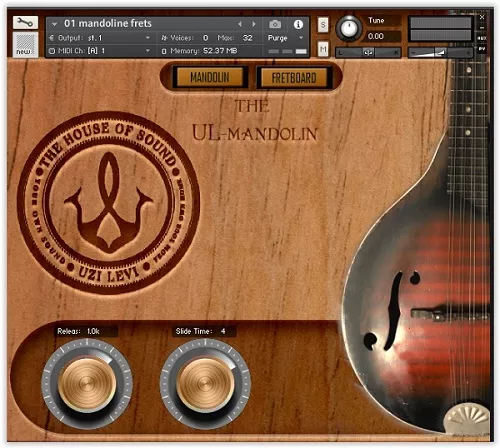Click the House of Sound logo
The image size is (500, 448).
108,203
